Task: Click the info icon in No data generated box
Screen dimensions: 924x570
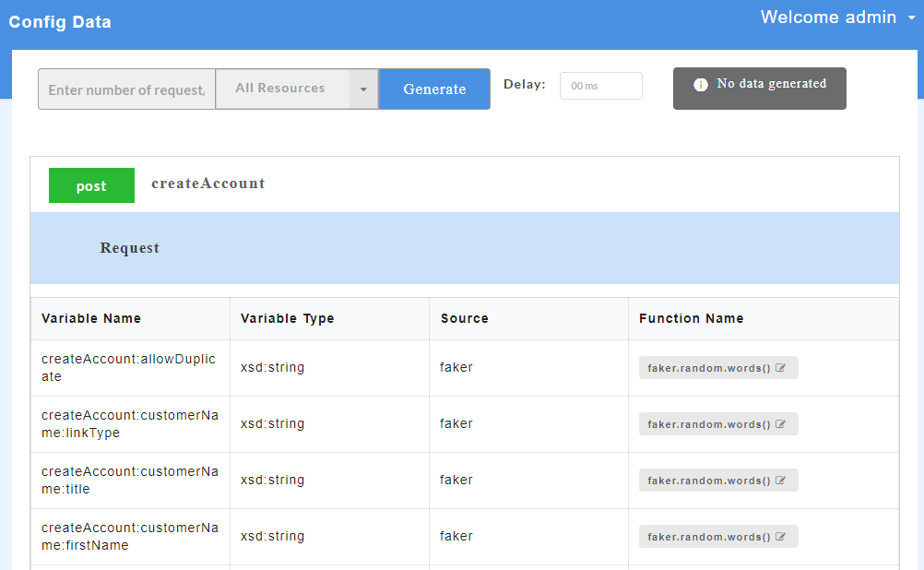Action: [701, 83]
